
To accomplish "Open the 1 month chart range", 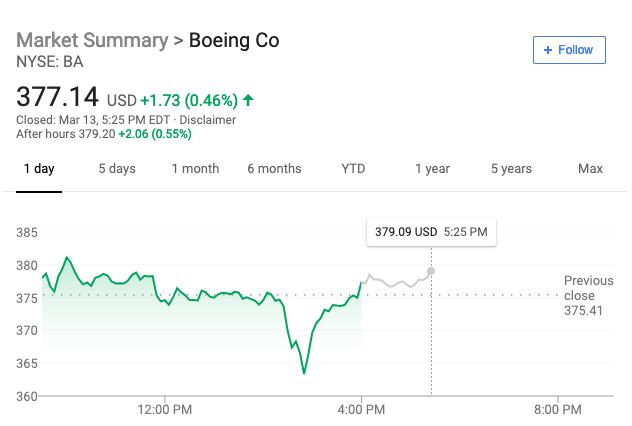I will point(195,169).
